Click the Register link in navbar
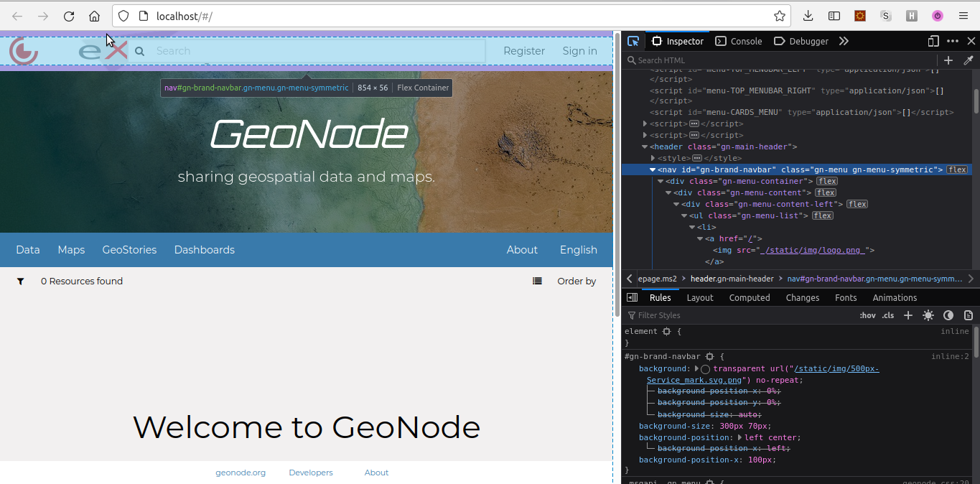This screenshot has width=980, height=484. pos(523,51)
